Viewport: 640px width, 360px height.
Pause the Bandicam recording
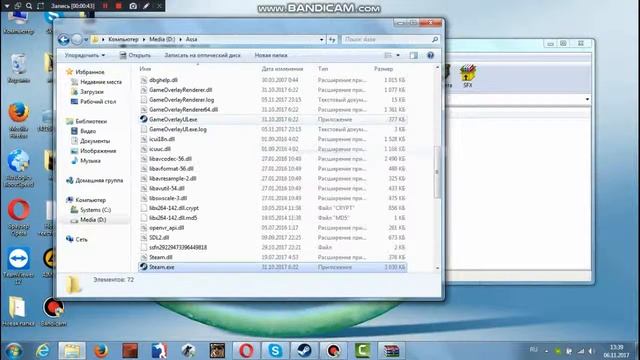tap(105, 6)
